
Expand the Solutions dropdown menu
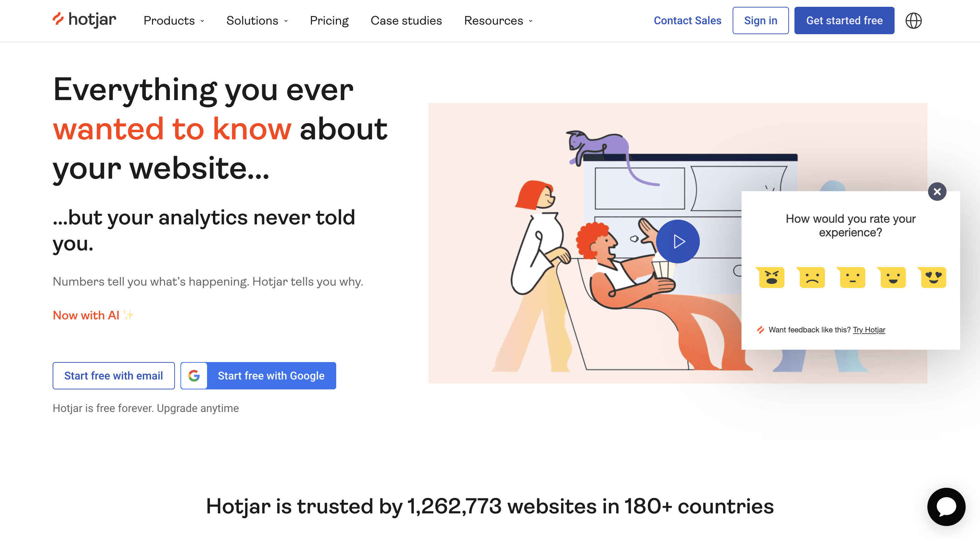[x=257, y=20]
